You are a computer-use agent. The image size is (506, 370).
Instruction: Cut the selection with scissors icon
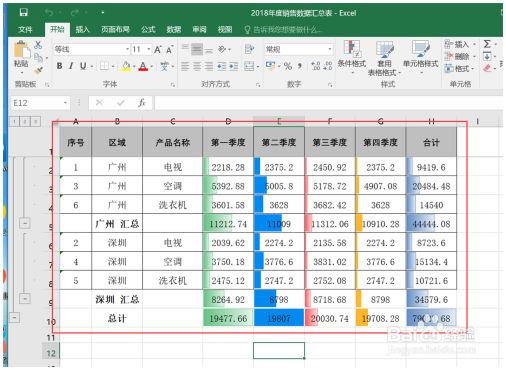coord(38,45)
